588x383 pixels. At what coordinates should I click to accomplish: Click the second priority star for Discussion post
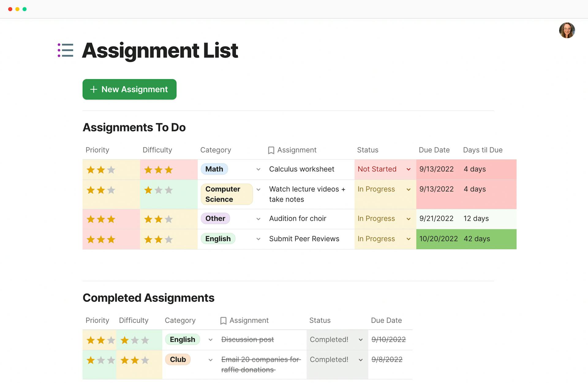(x=100, y=340)
